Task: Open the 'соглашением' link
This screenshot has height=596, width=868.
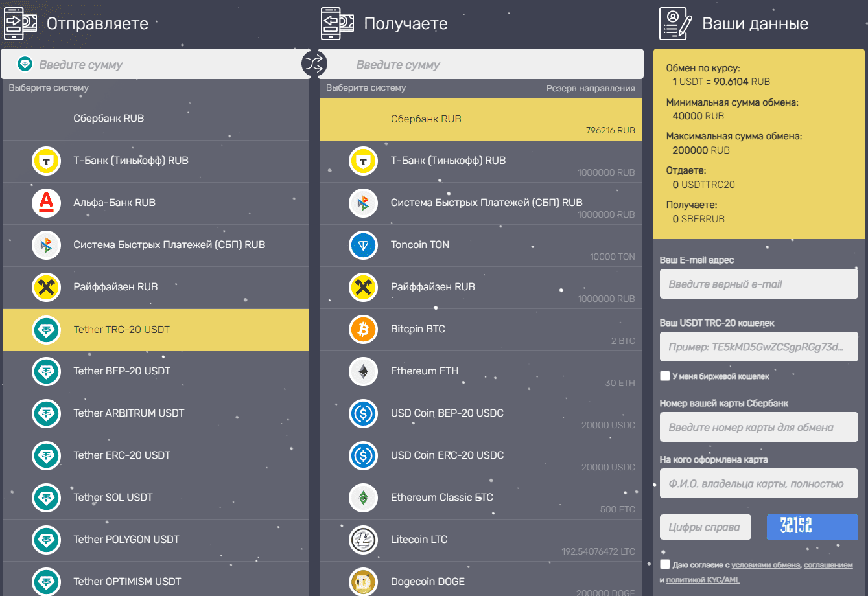Action: 828,565
